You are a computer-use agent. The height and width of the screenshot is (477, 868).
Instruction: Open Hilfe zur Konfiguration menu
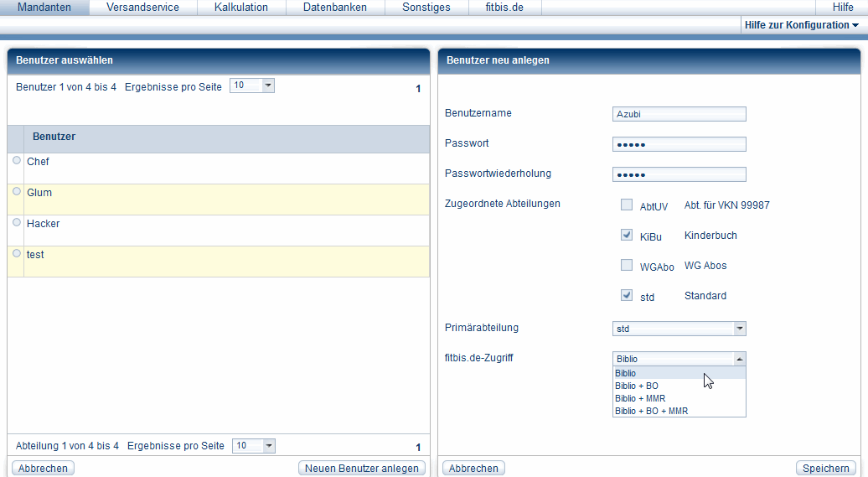pos(801,25)
